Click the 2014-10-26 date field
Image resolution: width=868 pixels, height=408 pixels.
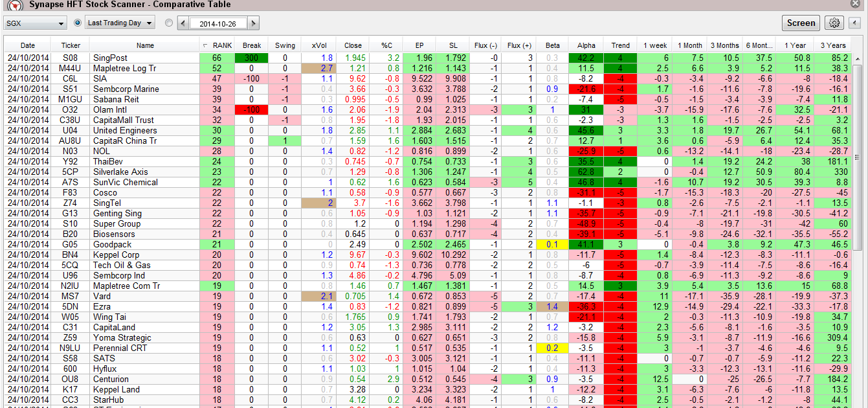(218, 23)
